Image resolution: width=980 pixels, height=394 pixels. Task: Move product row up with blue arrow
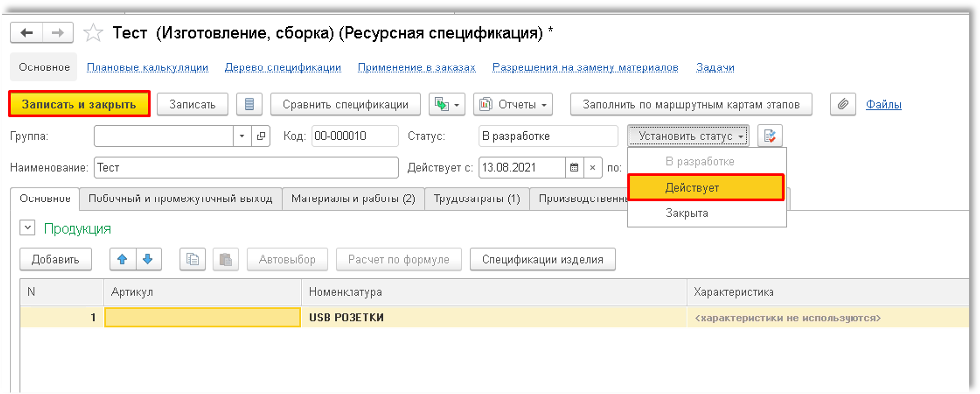pos(123,259)
